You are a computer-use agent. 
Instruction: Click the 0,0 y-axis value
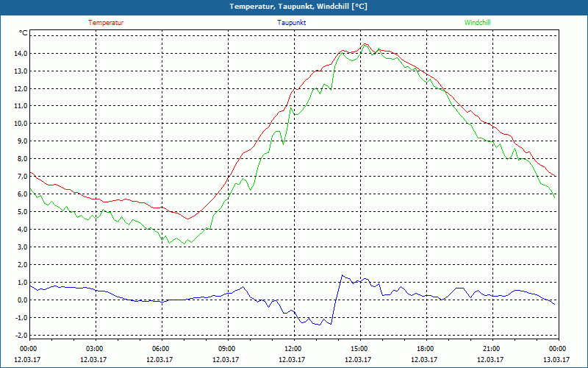pos(22,300)
